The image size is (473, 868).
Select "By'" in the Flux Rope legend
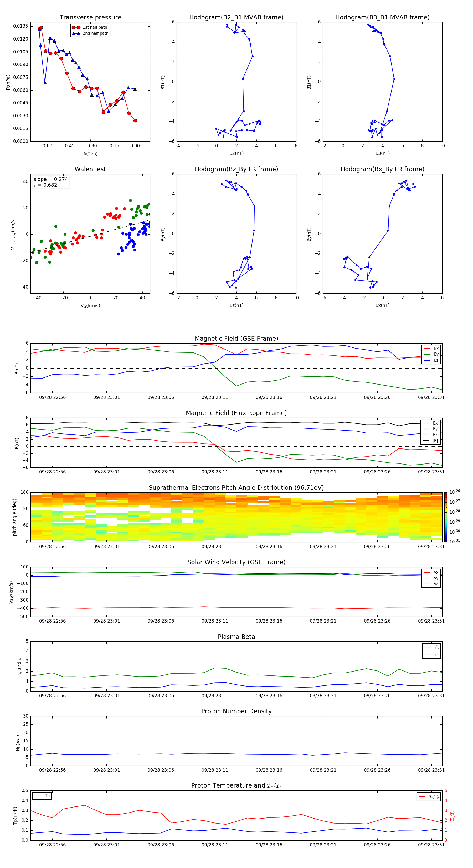point(431,429)
